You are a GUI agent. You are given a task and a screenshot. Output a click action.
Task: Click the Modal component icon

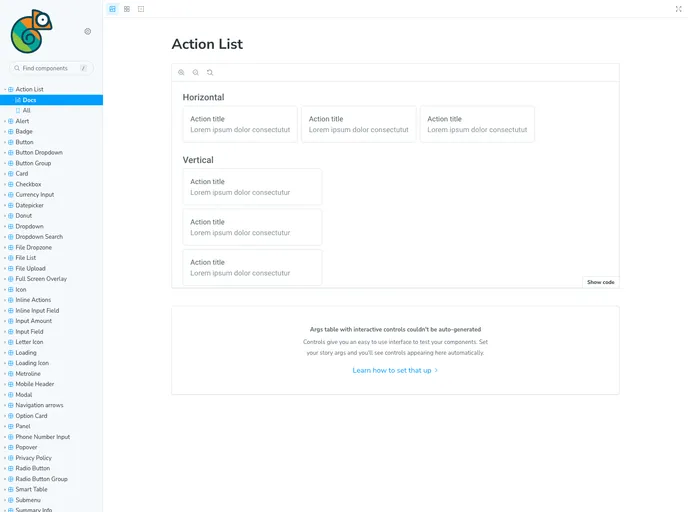11,395
